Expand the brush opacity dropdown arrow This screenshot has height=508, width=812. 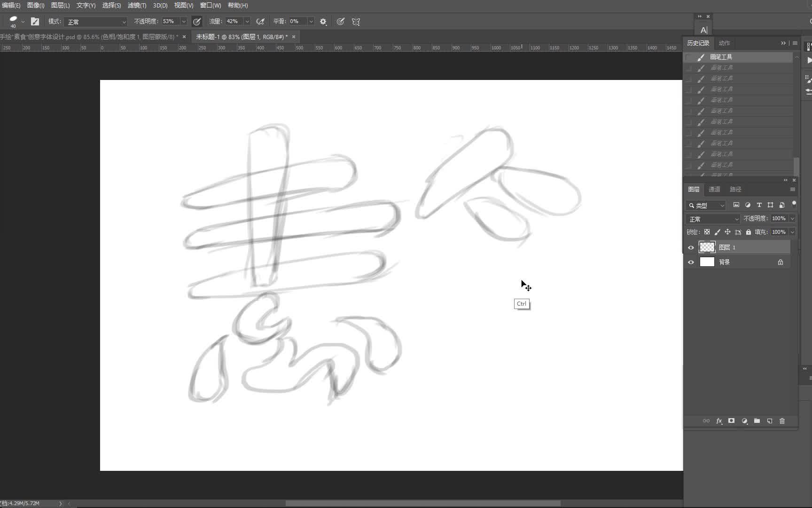pos(183,21)
